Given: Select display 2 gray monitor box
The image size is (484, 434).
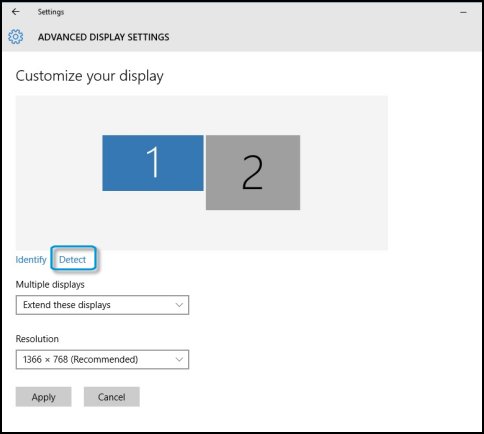Looking at the screenshot, I should [x=253, y=172].
